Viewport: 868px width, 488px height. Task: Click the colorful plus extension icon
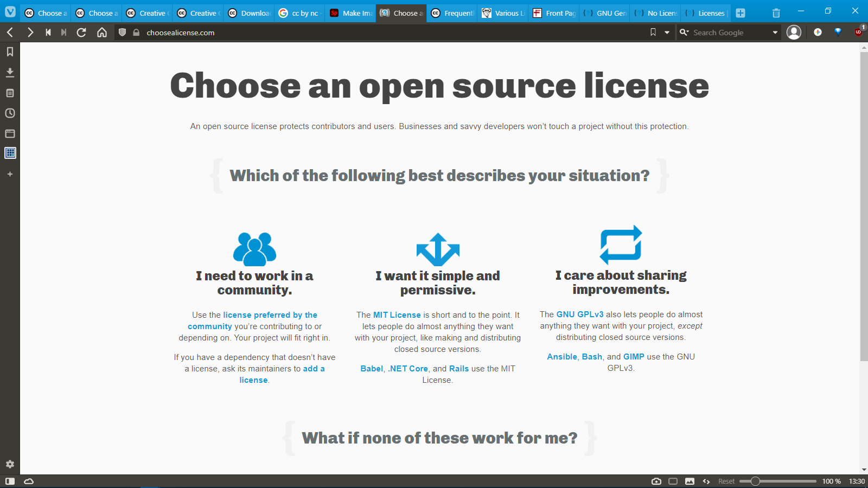pos(818,32)
